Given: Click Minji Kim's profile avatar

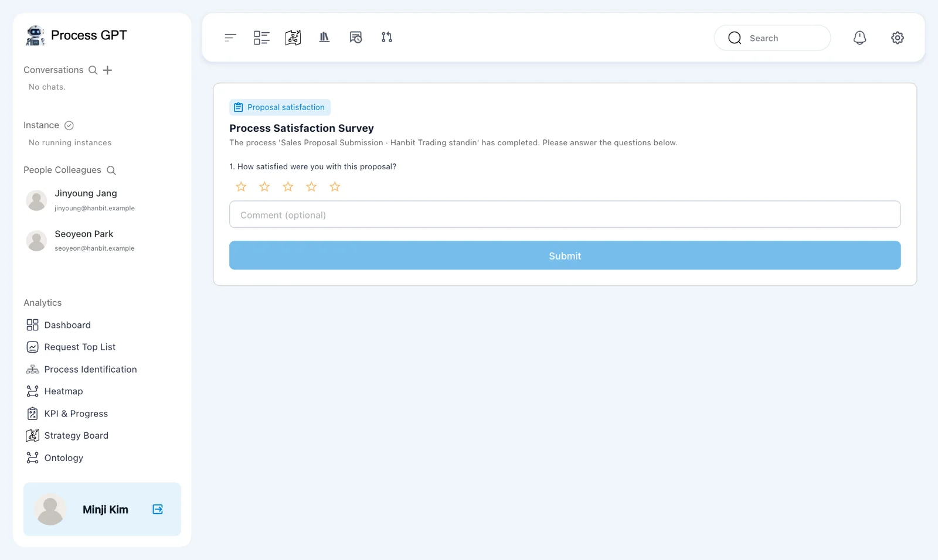Looking at the screenshot, I should [x=50, y=509].
